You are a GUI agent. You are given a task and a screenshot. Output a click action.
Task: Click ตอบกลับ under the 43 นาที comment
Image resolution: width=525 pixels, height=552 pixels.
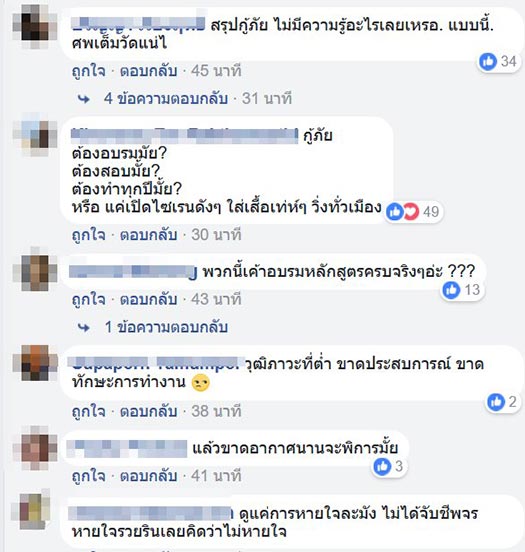[148, 300]
